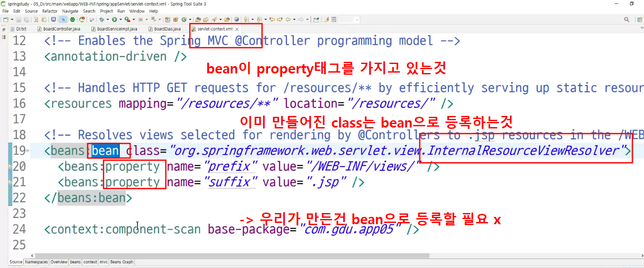The height and width of the screenshot is (268, 644).
Task: Click the Debug bug icon
Action: click(x=102, y=19)
